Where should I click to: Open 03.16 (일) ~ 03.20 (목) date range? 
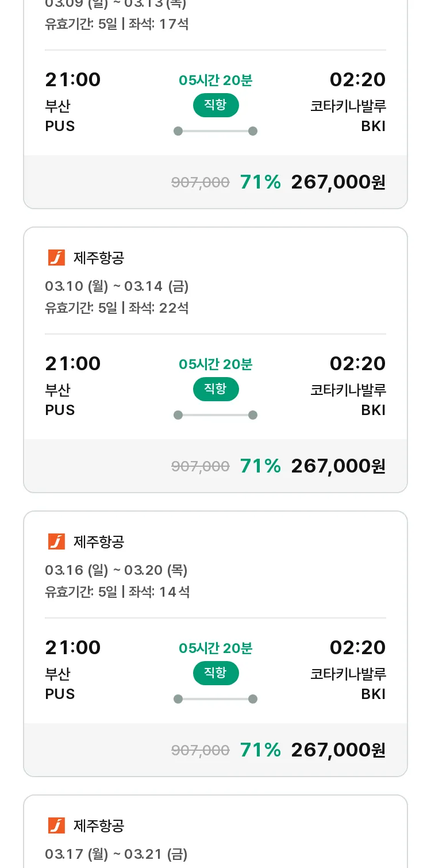click(117, 570)
